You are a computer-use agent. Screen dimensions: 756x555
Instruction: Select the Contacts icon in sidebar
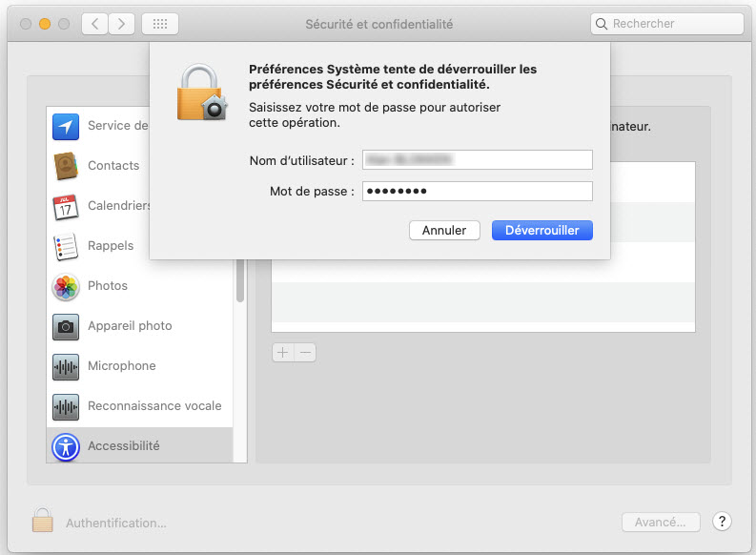(x=66, y=166)
